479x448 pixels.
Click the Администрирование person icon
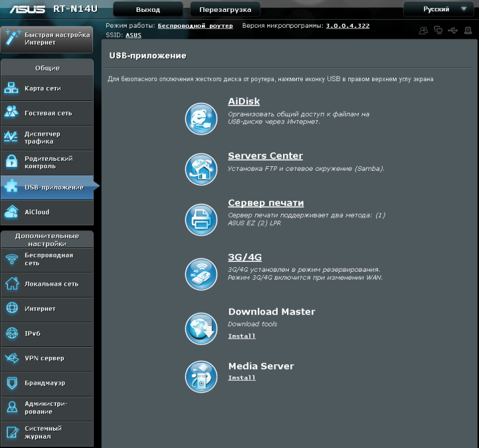(x=13, y=406)
